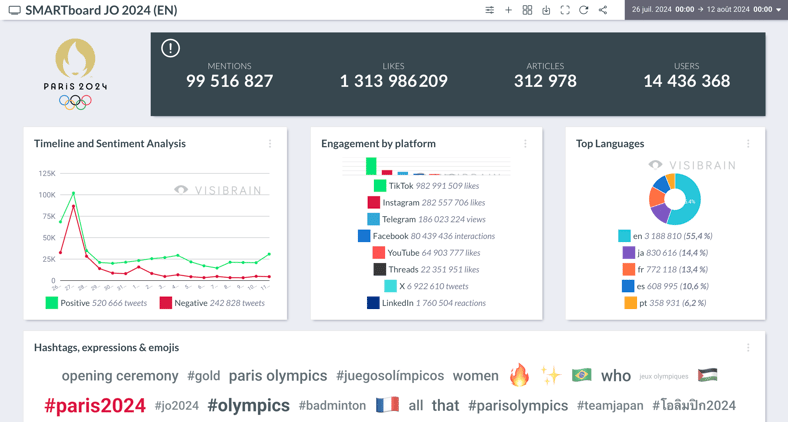
Task: Open the filter settings sliders icon
Action: pos(489,10)
